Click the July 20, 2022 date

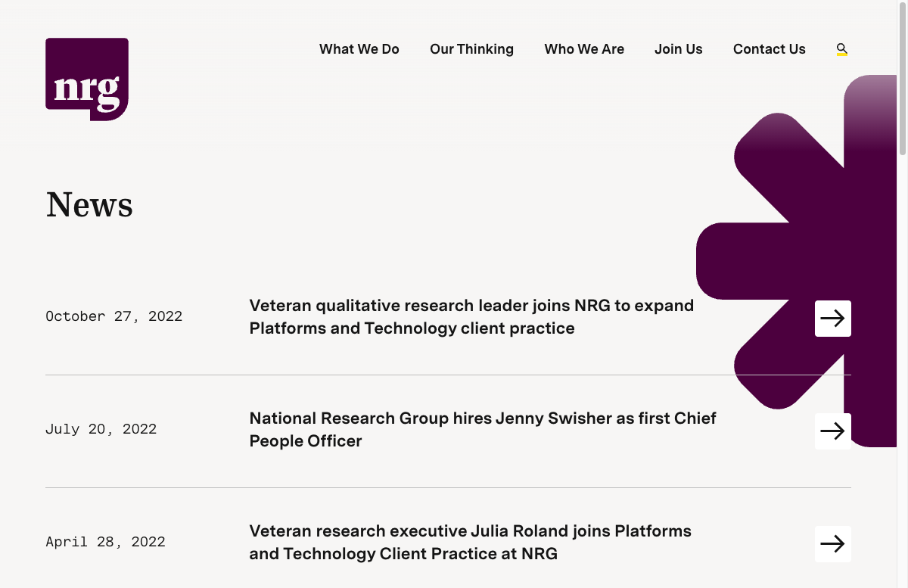point(101,429)
